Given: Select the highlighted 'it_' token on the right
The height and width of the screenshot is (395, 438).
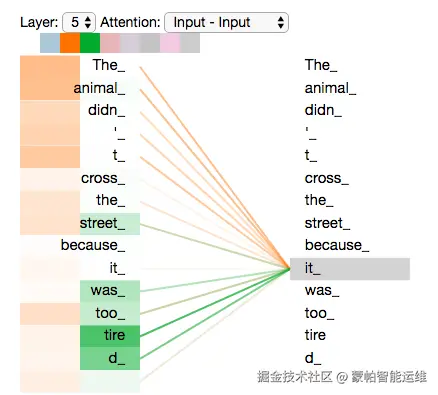Looking at the screenshot, I should pyautogui.click(x=350, y=269).
